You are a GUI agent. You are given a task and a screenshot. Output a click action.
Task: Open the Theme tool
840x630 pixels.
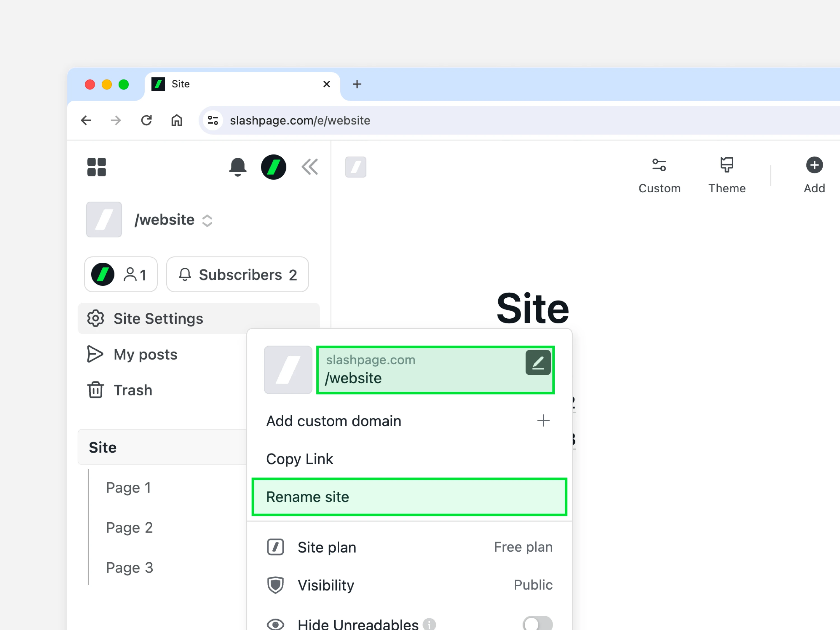pyautogui.click(x=727, y=176)
